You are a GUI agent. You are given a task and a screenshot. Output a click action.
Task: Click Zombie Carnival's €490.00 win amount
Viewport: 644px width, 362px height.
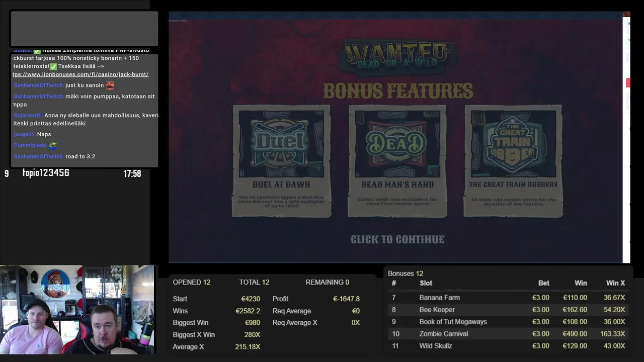[575, 334]
